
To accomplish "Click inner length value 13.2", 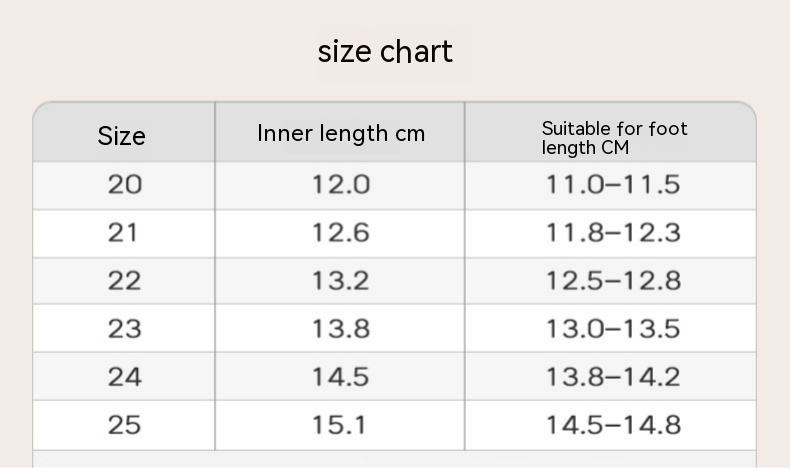I will 340,281.
